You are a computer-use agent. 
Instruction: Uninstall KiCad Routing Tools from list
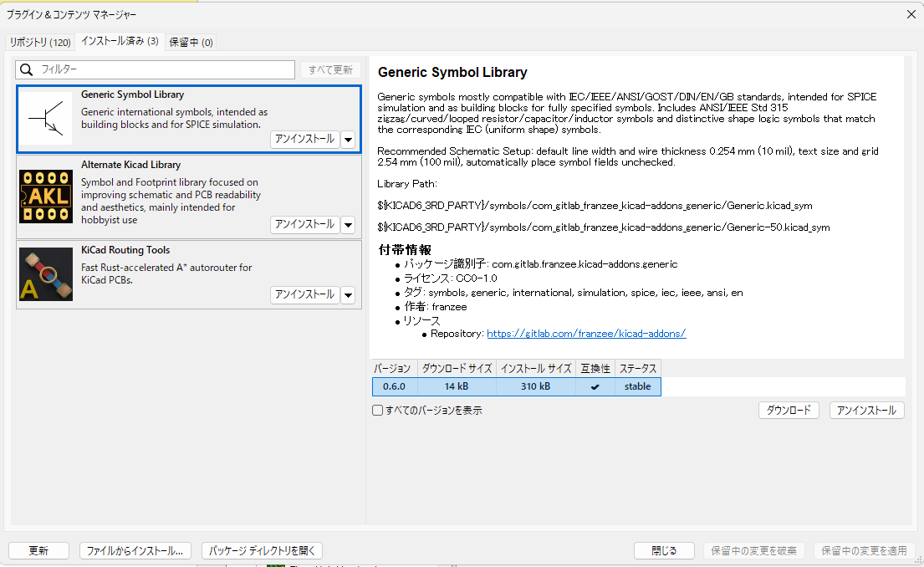pos(304,294)
